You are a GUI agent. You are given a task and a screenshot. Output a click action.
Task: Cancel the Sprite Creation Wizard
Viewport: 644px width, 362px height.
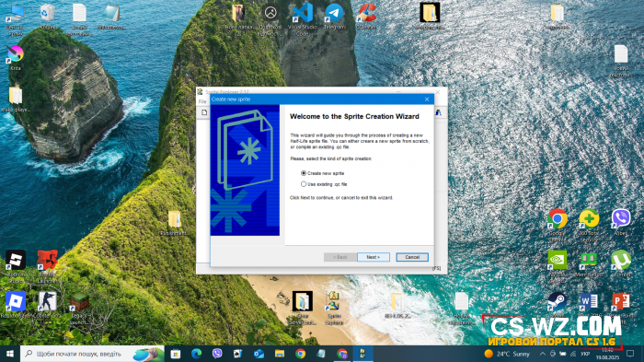412,257
